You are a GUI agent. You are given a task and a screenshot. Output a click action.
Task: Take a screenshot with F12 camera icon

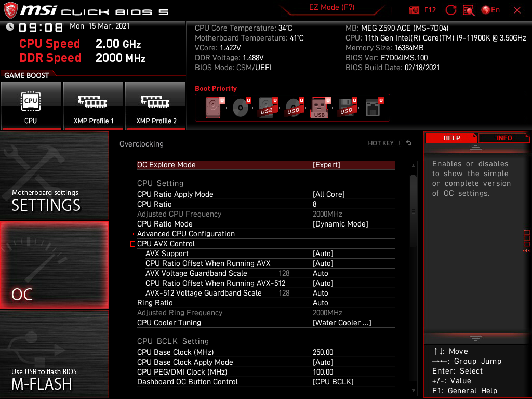pyautogui.click(x=422, y=10)
